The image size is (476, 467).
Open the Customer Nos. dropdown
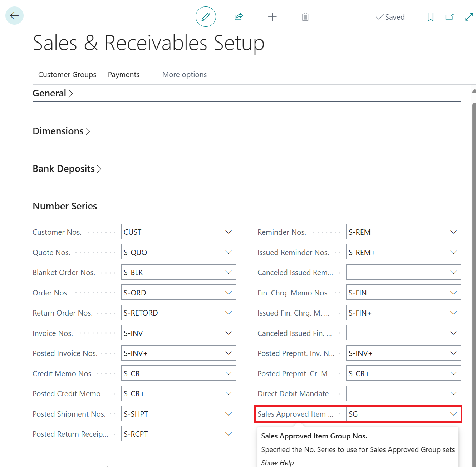pos(228,232)
